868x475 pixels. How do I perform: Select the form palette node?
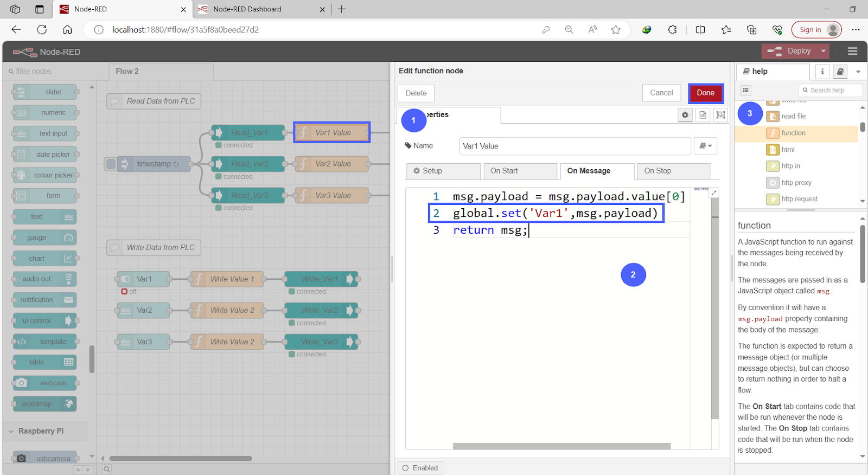click(x=45, y=196)
